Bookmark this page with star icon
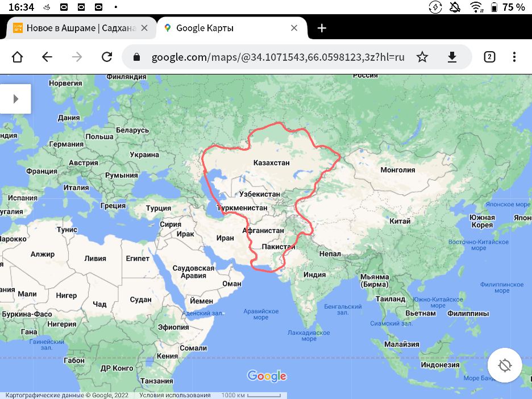This screenshot has width=532, height=399. 422,57
